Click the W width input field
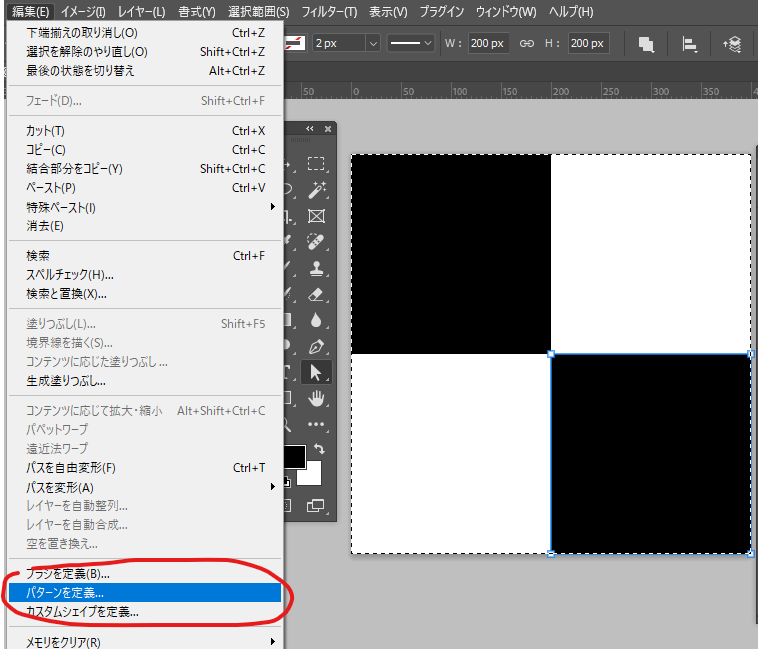Image resolution: width=758 pixels, height=649 pixels. pyautogui.click(x=488, y=44)
